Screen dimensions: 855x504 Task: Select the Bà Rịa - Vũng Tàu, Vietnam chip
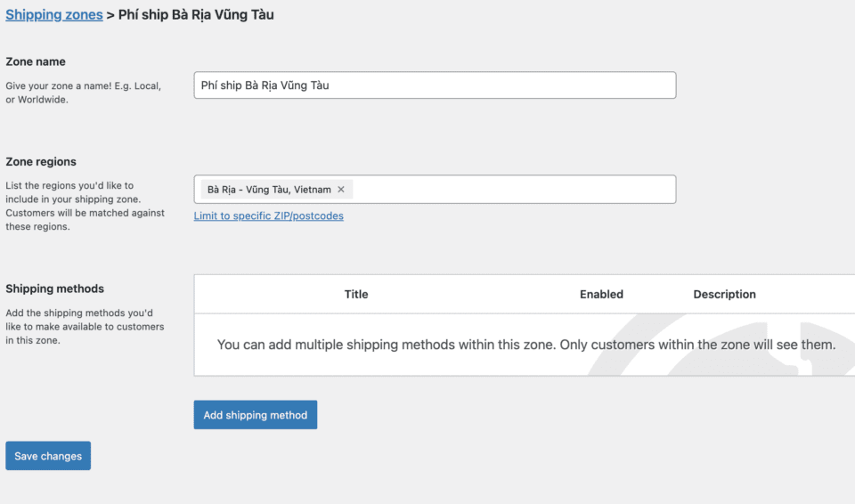(269, 190)
